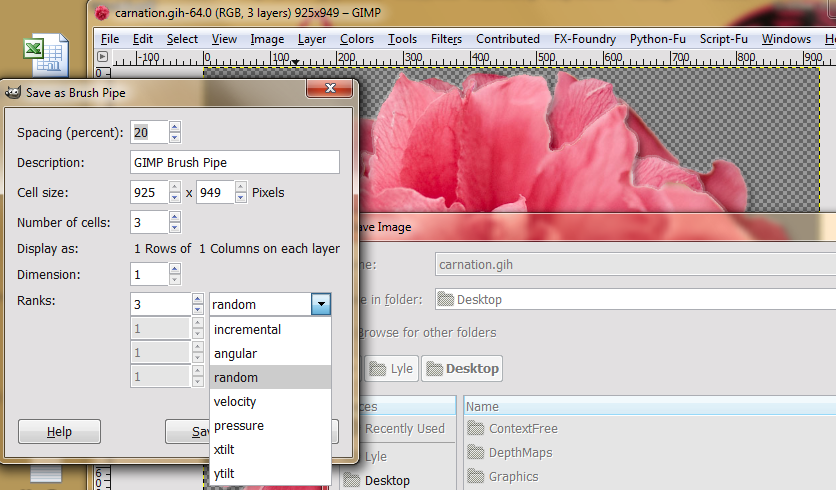Open the File menu in GIMP
Screen dimensions: 836x490
(110, 39)
